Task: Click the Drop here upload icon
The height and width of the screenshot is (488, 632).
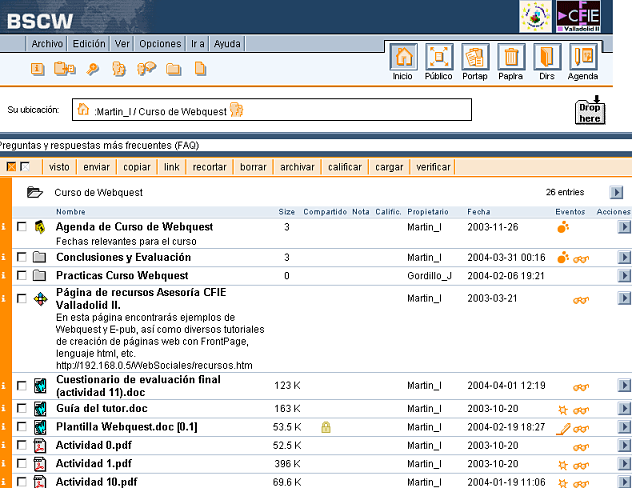Action: (590, 110)
